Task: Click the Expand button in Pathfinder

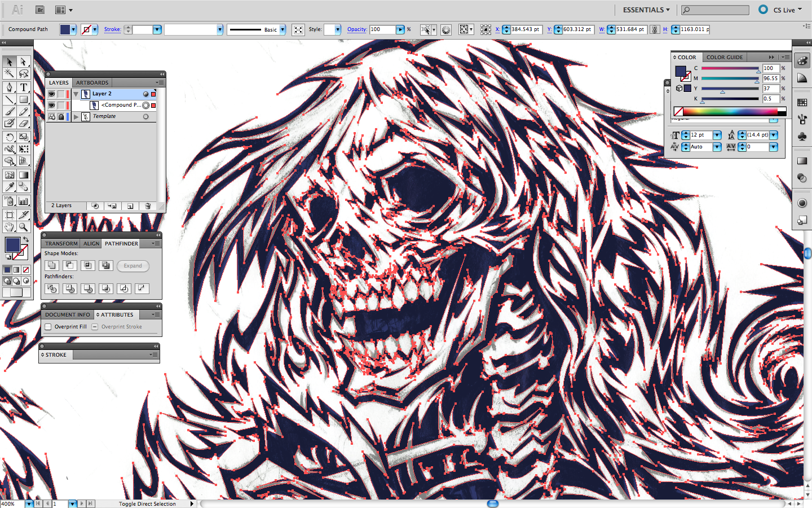Action: [133, 266]
